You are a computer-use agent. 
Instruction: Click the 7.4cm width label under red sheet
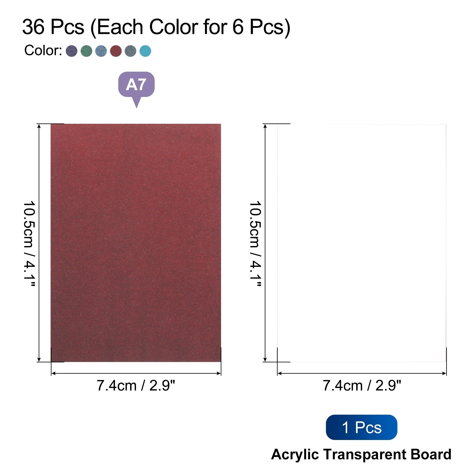136,386
